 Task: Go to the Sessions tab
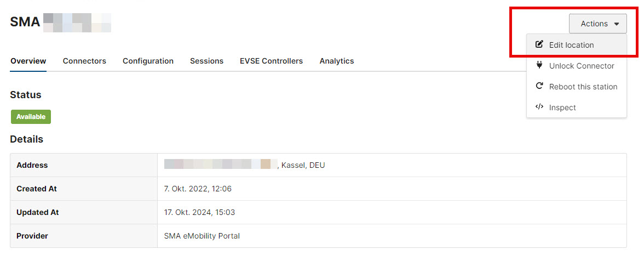point(206,61)
